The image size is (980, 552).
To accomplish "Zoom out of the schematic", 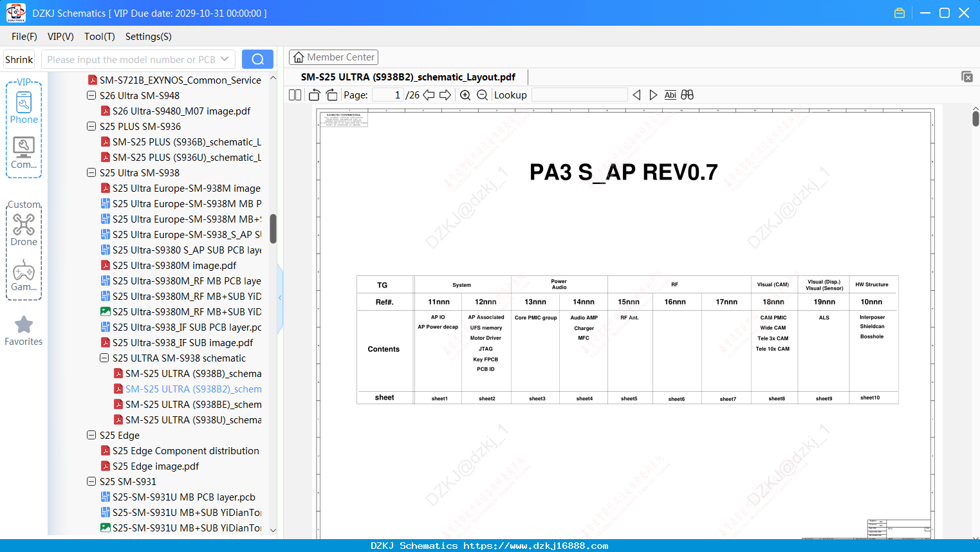I will coord(482,95).
